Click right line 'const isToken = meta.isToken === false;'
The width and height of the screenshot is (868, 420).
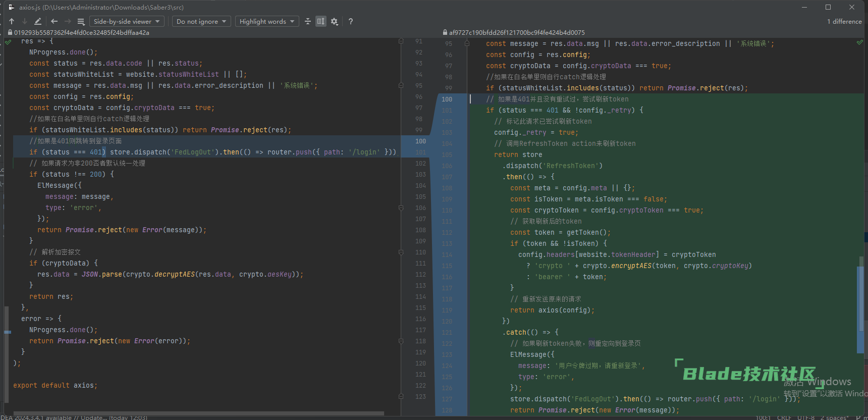click(588, 199)
